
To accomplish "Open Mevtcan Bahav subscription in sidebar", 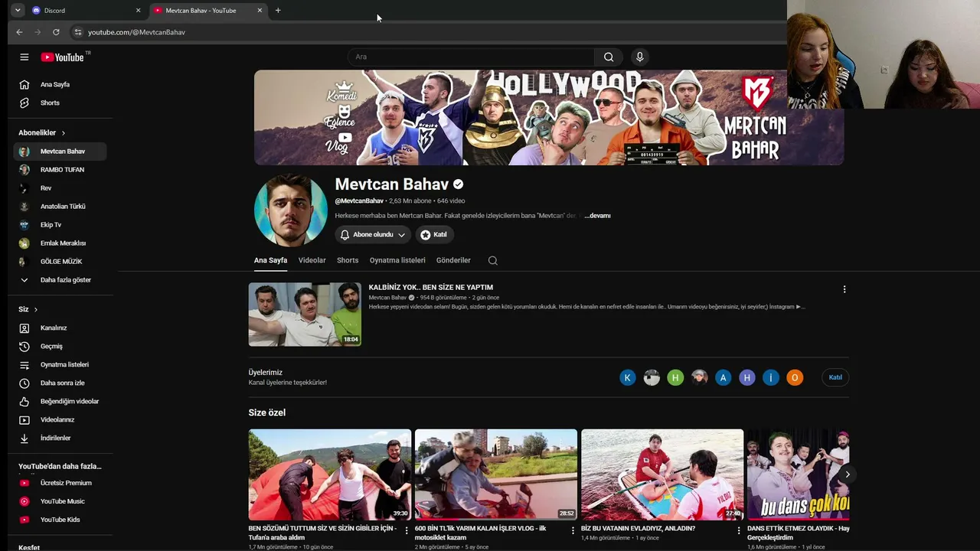I will pyautogui.click(x=60, y=152).
